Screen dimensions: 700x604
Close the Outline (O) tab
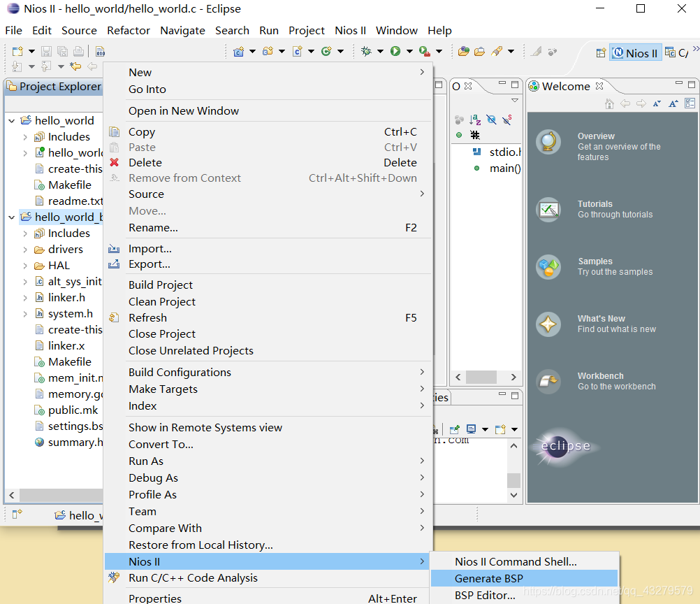[x=468, y=86]
